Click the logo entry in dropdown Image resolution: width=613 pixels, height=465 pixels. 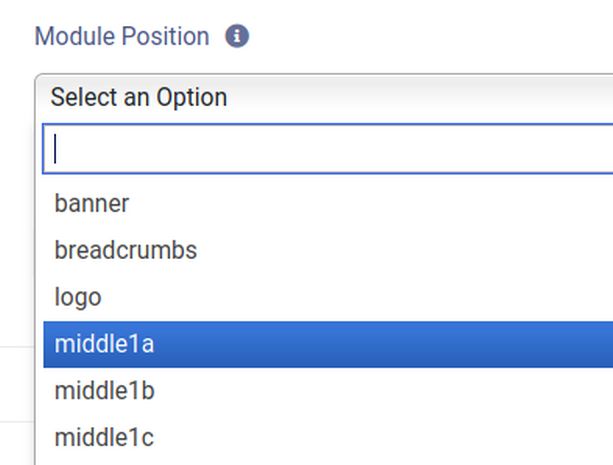(x=328, y=297)
